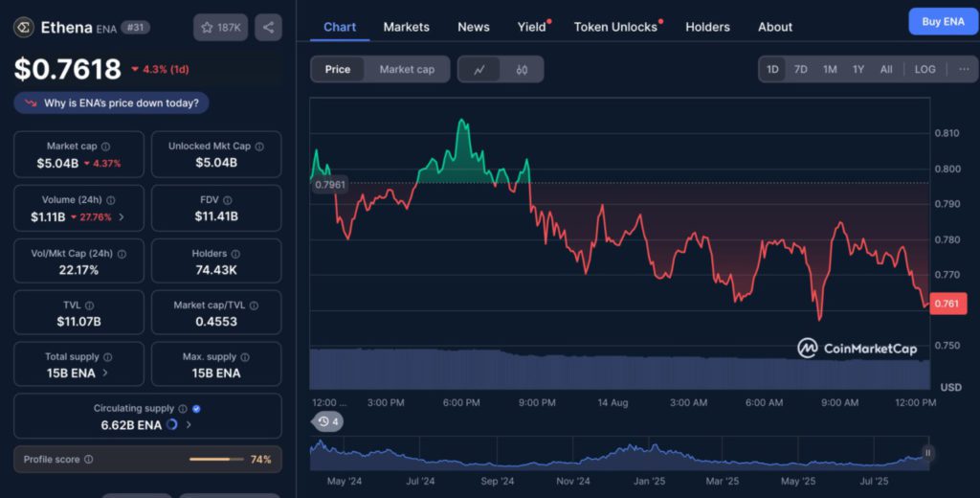Click the timeline range slider right handle

click(926, 453)
